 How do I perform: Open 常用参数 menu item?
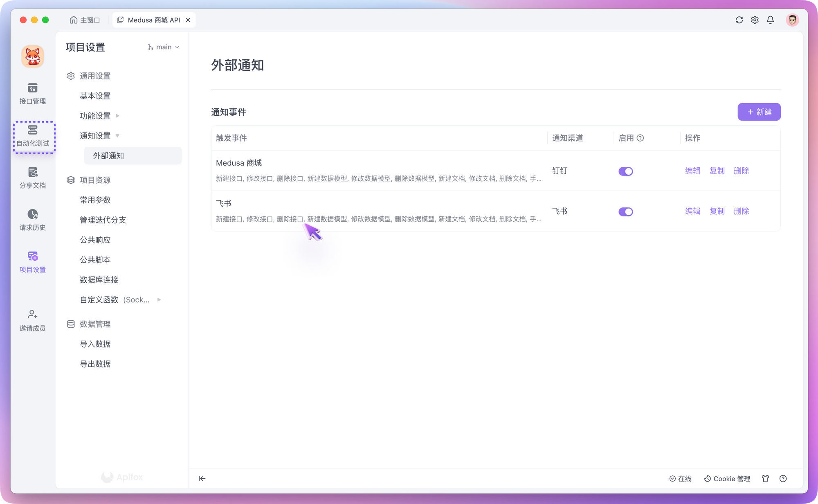(95, 200)
